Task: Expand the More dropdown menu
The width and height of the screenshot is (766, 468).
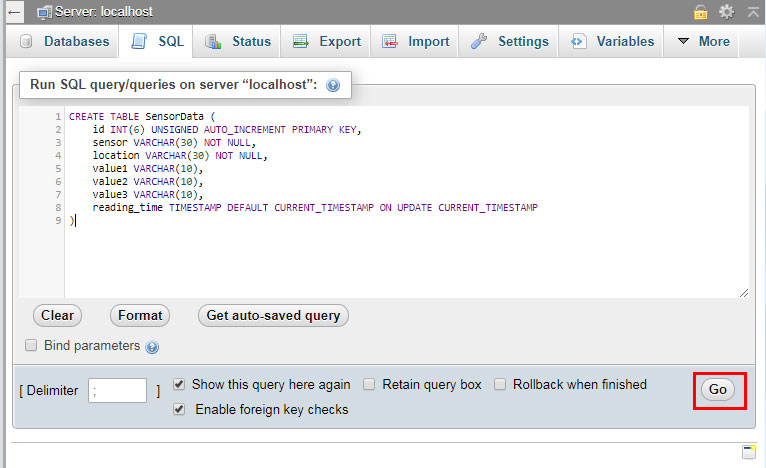Action: point(703,42)
